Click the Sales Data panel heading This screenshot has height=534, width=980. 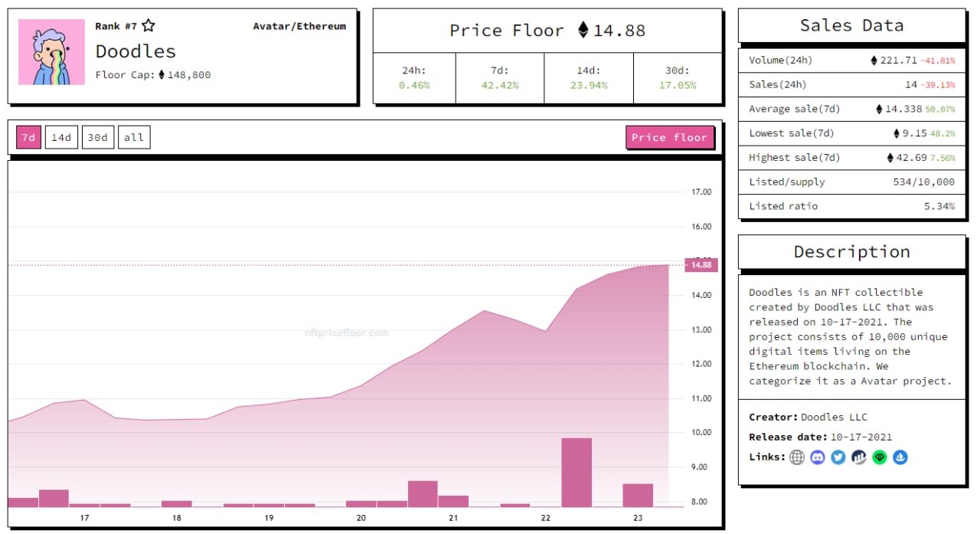(851, 25)
